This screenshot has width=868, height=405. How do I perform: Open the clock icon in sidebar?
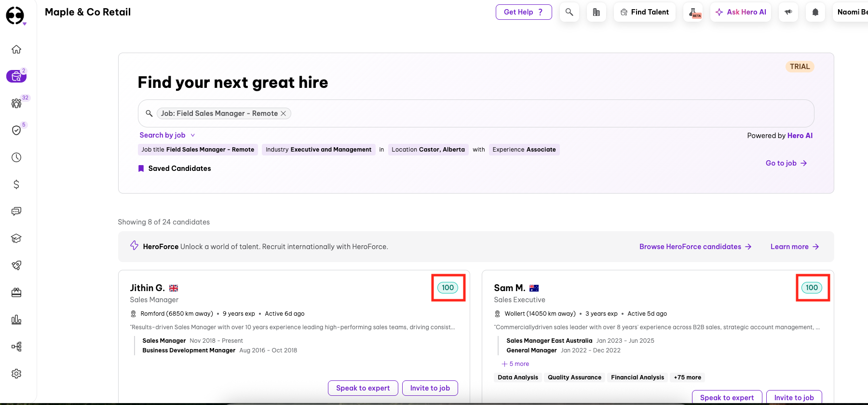pyautogui.click(x=16, y=157)
